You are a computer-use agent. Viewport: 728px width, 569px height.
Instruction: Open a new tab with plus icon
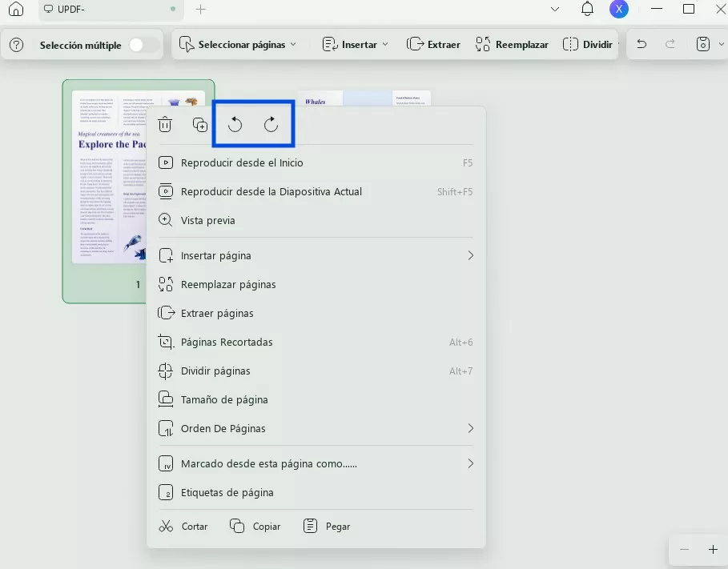(x=200, y=10)
